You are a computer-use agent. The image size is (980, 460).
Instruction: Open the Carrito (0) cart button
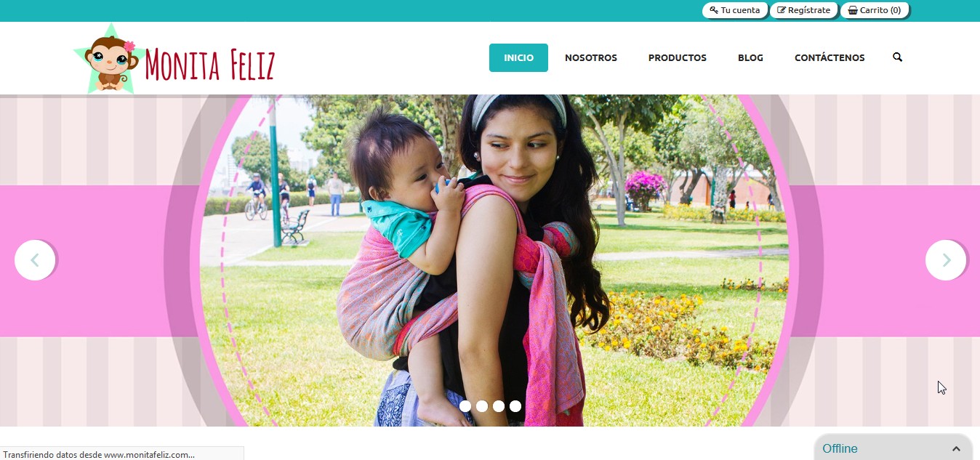point(875,10)
